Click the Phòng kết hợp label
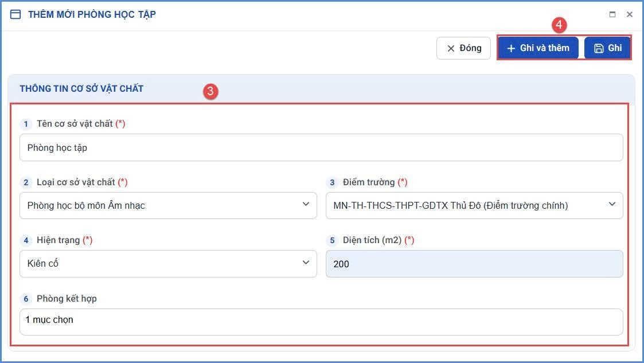The image size is (644, 363). (x=67, y=299)
